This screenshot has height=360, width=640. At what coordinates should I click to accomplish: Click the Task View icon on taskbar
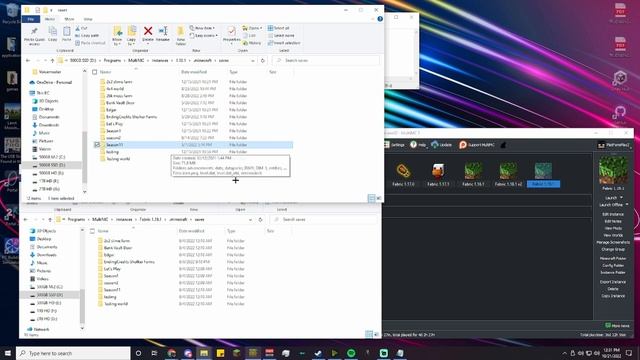pos(154,353)
